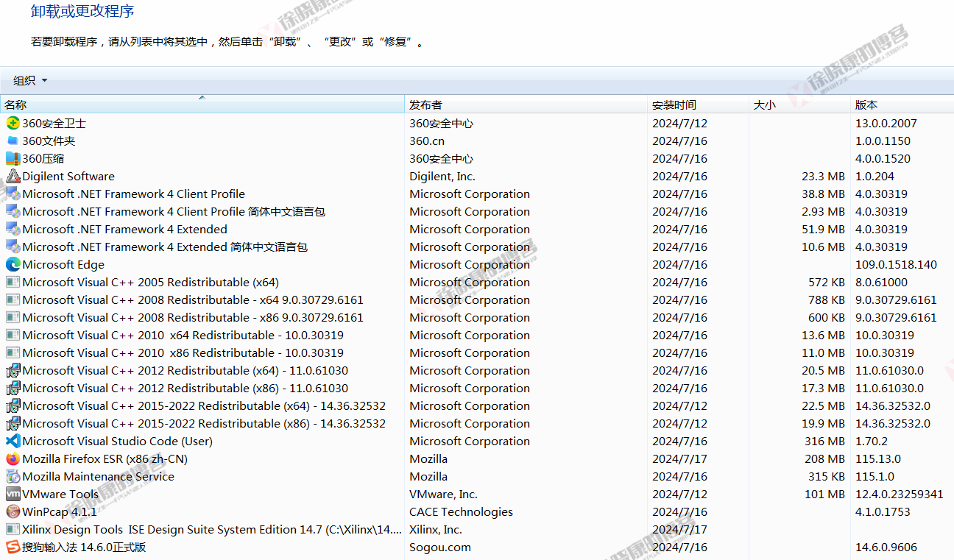Click version cell 8.0.61000
Screen dimensions: 954x560
(881, 282)
